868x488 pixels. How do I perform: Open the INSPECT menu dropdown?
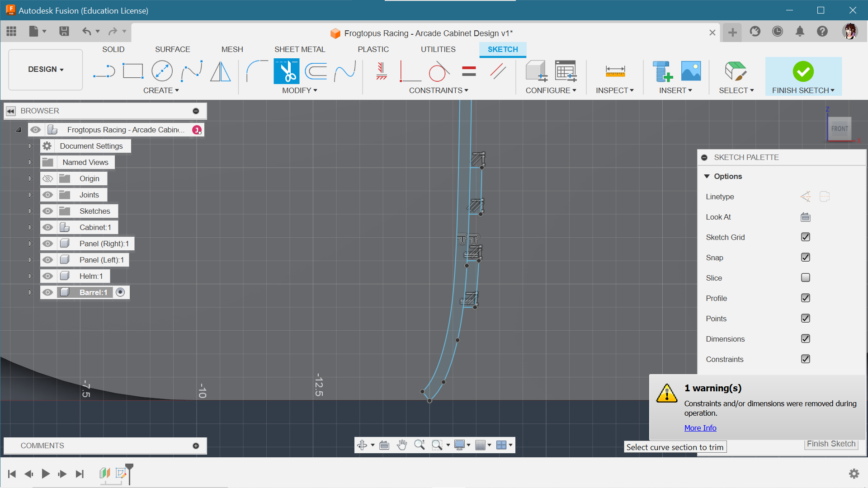coord(614,90)
